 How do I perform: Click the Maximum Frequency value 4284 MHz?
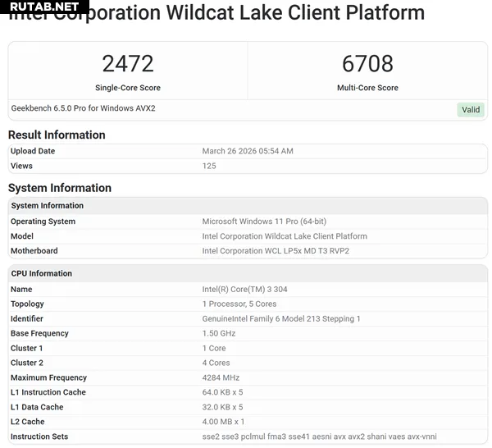[x=220, y=377]
